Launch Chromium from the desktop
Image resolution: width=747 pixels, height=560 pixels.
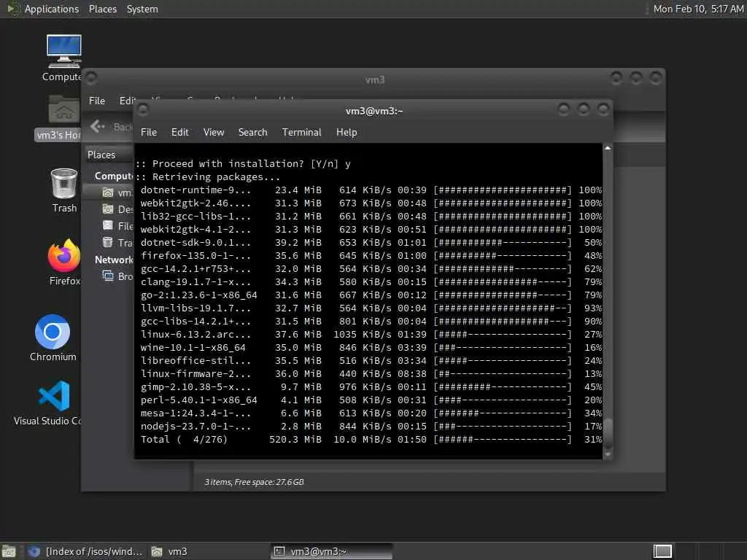pyautogui.click(x=53, y=338)
